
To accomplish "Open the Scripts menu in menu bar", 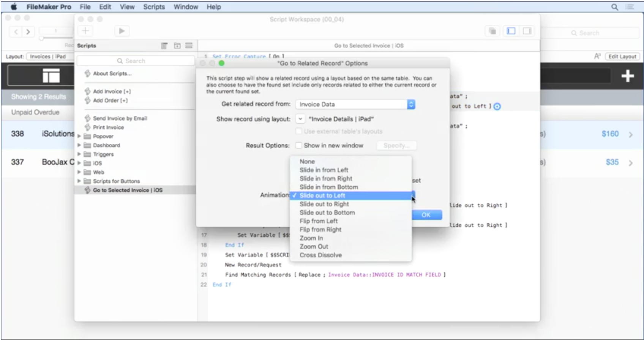I will tap(154, 7).
